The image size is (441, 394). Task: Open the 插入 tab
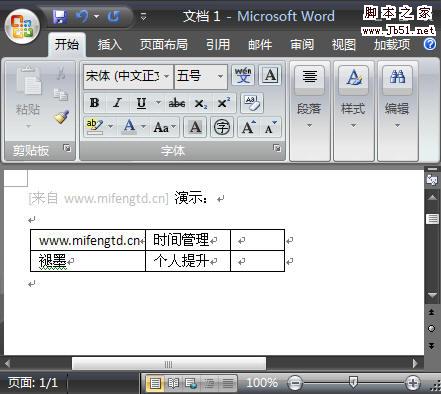click(x=110, y=44)
